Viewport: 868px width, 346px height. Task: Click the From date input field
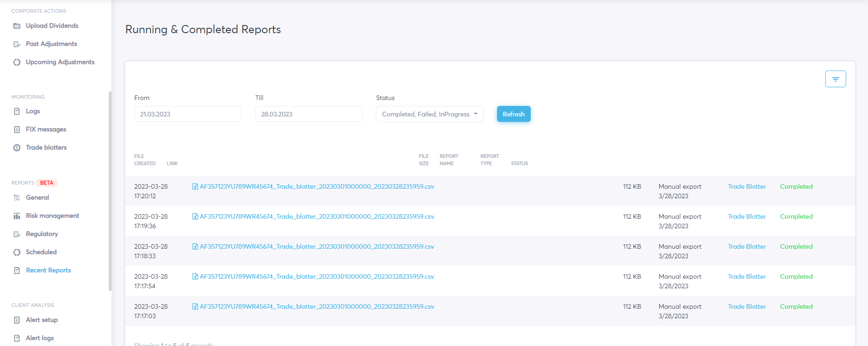188,114
